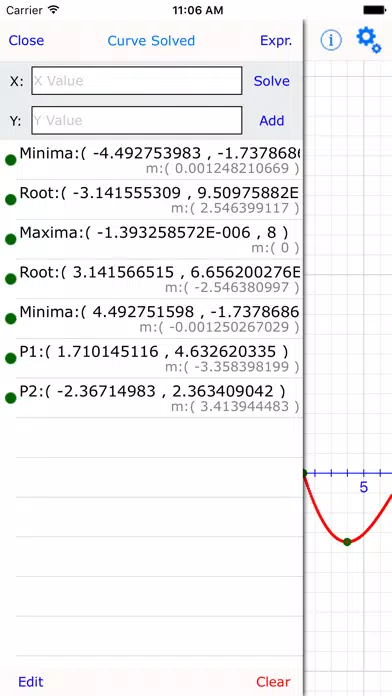392x696 pixels.
Task: Select green dot beside P1 entry
Action: coord(11,359)
